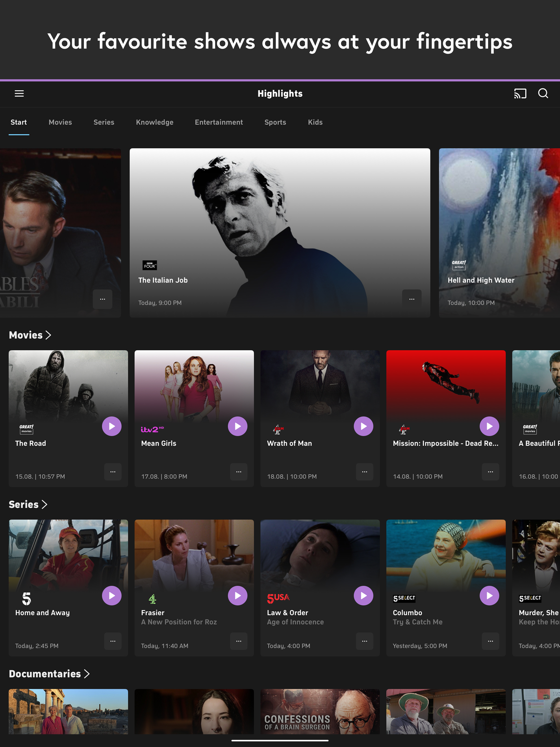Play Mission: Impossible - Dead Reckoning
This screenshot has height=747, width=560.
tap(489, 426)
